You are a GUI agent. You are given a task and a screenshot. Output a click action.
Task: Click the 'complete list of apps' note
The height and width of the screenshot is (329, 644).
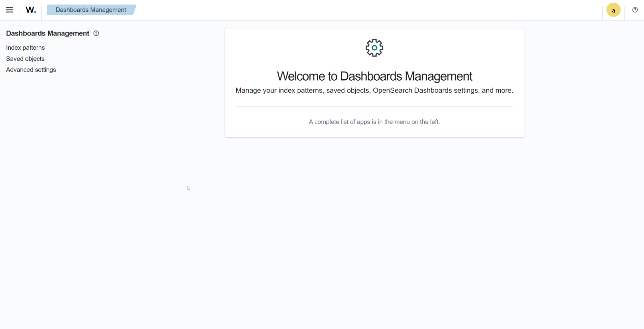click(x=374, y=122)
